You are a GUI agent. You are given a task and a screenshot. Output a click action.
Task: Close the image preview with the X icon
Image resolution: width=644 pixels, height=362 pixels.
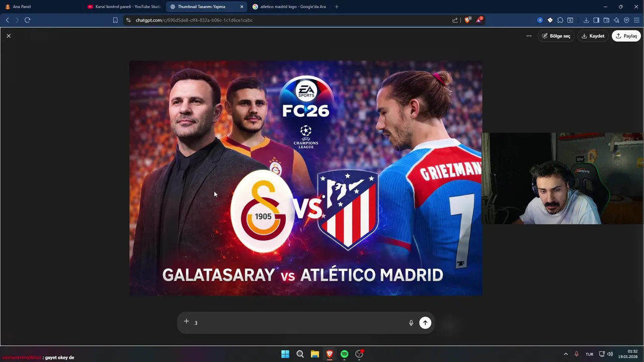(9, 36)
